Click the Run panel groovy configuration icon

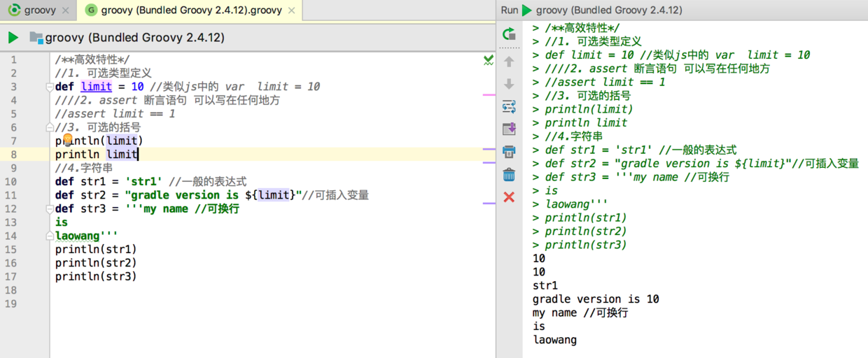(527, 10)
